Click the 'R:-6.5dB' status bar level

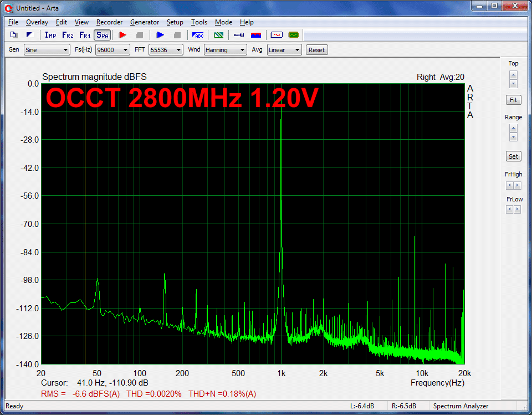(404, 406)
